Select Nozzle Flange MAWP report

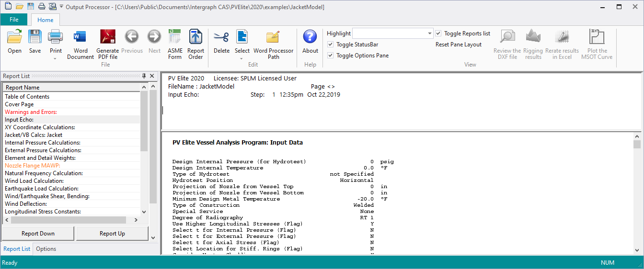(x=71, y=166)
